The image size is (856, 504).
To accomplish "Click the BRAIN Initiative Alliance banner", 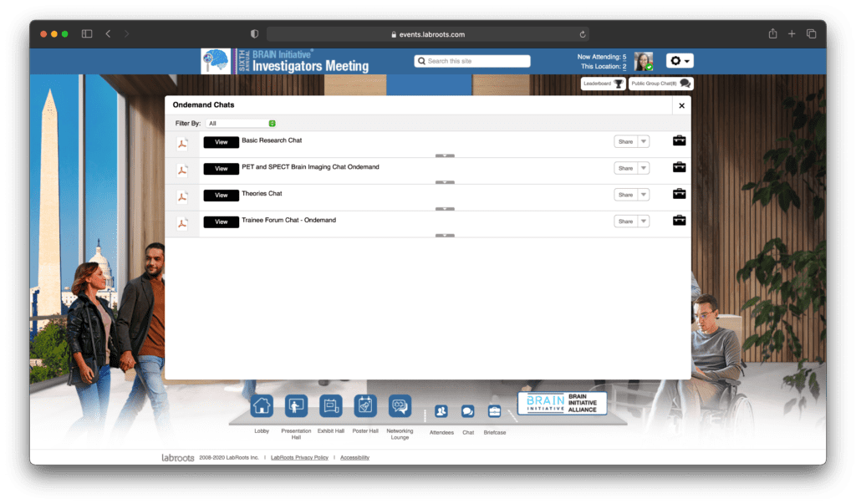I will [x=562, y=403].
